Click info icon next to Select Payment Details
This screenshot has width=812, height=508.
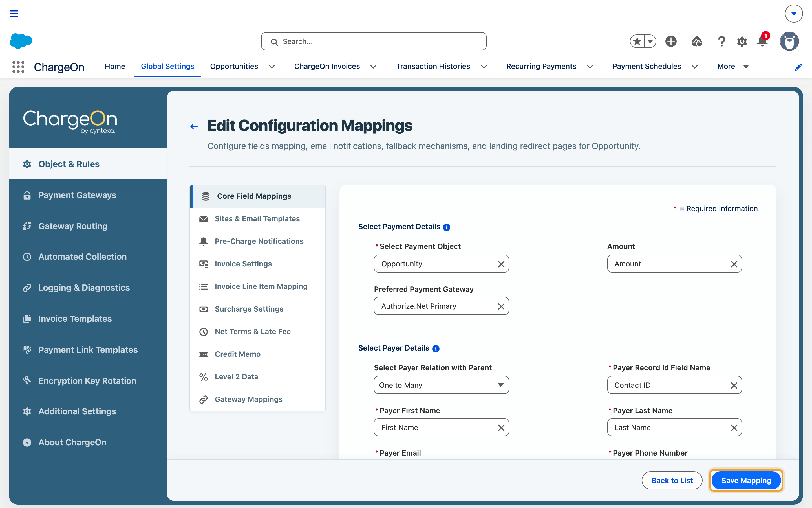pos(447,227)
